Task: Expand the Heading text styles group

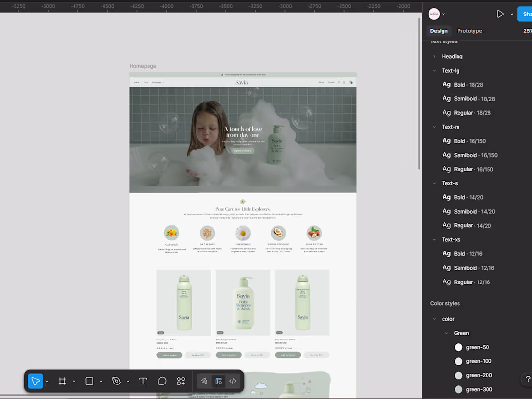Action: point(434,56)
